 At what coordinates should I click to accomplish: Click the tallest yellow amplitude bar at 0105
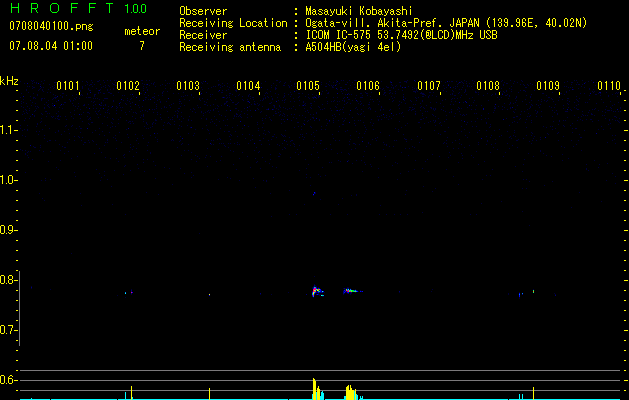pos(314,388)
